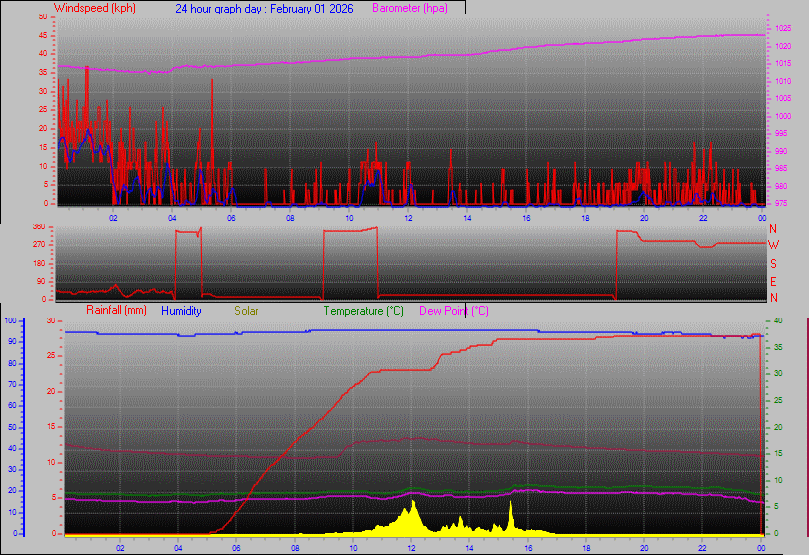Click the red 'Windspeed (kph)' legend label
Screen dimensions: 809x555
coord(95,8)
